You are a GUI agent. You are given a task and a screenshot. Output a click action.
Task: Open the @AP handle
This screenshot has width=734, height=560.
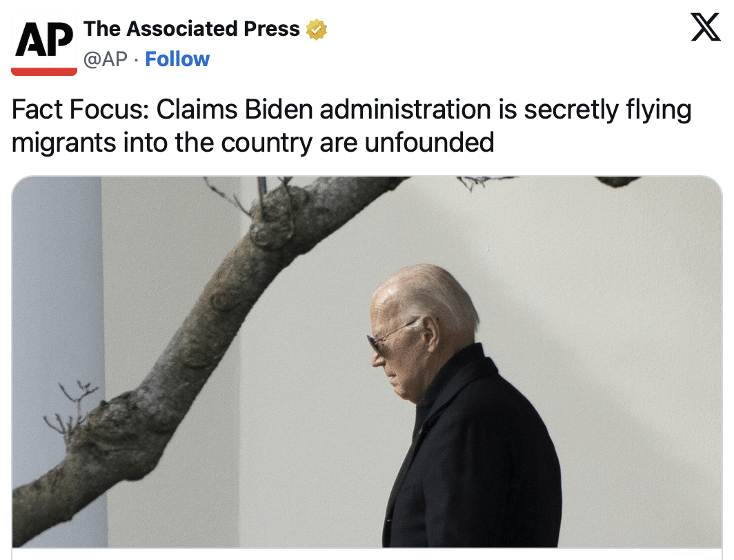tap(106, 59)
